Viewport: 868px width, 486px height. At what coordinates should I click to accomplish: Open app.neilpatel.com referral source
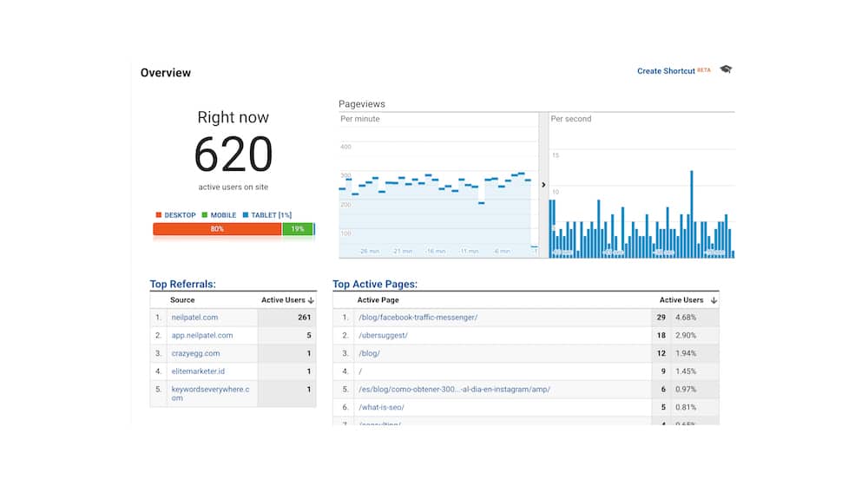click(202, 336)
